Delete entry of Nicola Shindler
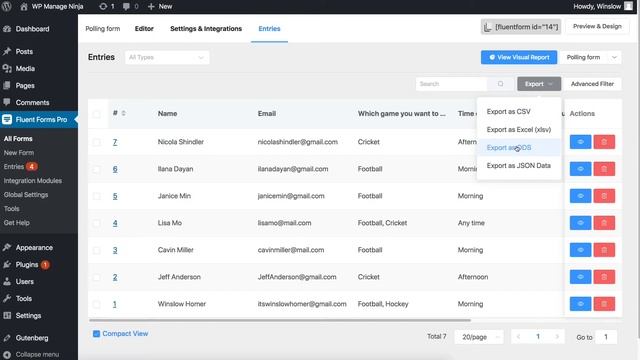 604,142
